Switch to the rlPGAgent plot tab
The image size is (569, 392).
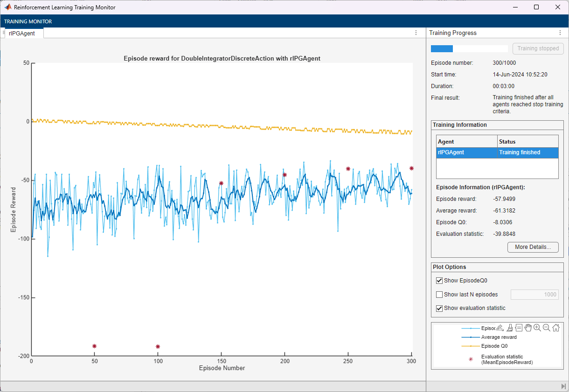[x=21, y=33]
